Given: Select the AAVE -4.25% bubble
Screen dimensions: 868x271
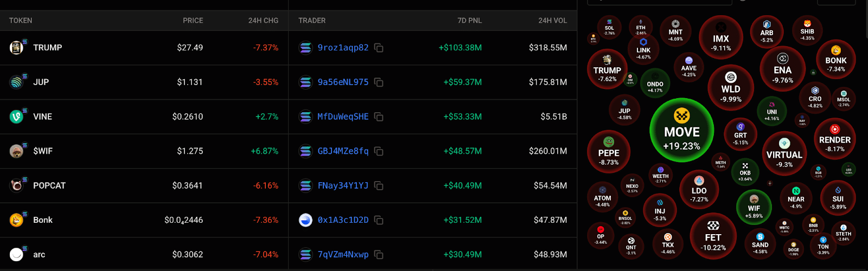Looking at the screenshot, I should click(688, 68).
